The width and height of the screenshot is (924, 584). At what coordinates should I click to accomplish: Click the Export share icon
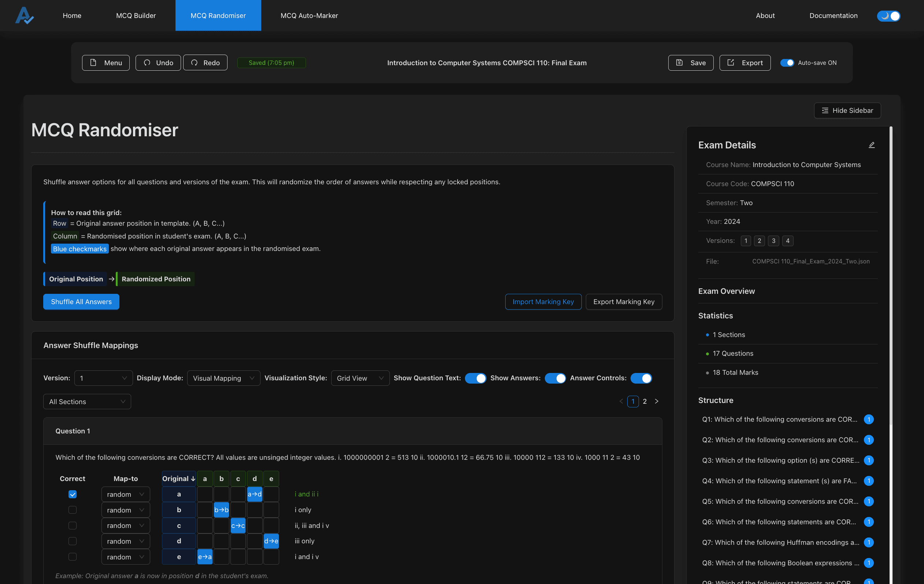coord(731,63)
